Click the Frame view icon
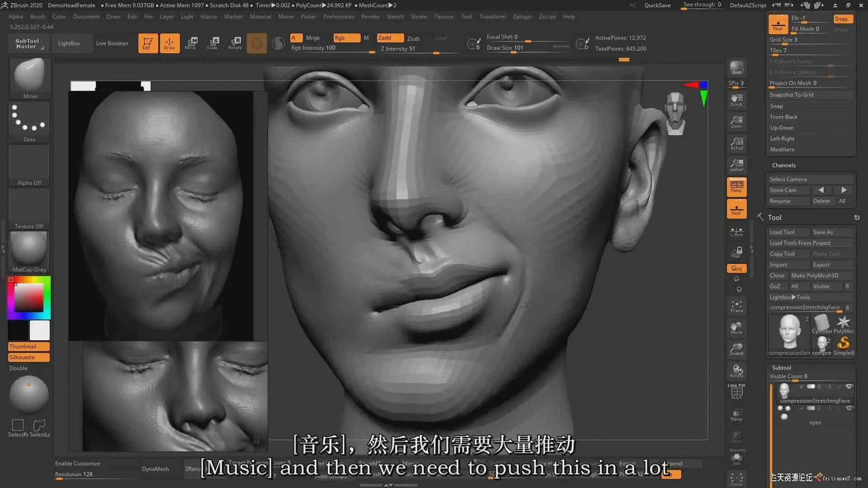The height and width of the screenshot is (488, 868). pyautogui.click(x=736, y=306)
